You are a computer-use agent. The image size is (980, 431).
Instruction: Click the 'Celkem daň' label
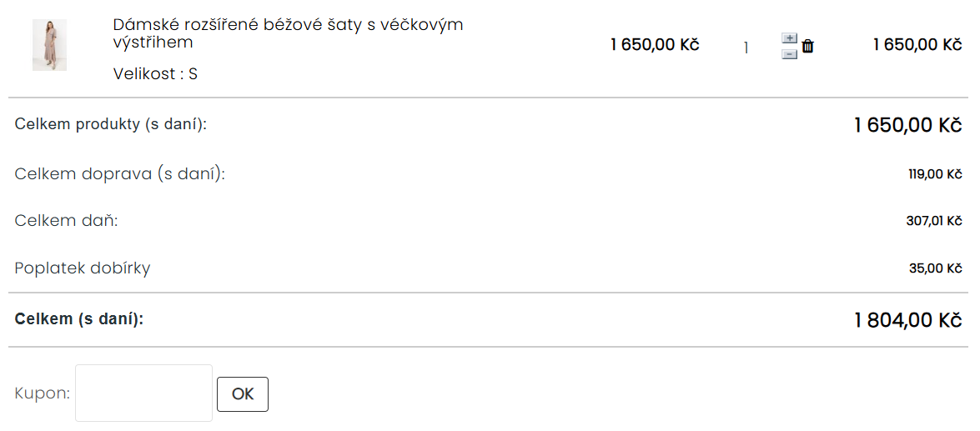(67, 221)
